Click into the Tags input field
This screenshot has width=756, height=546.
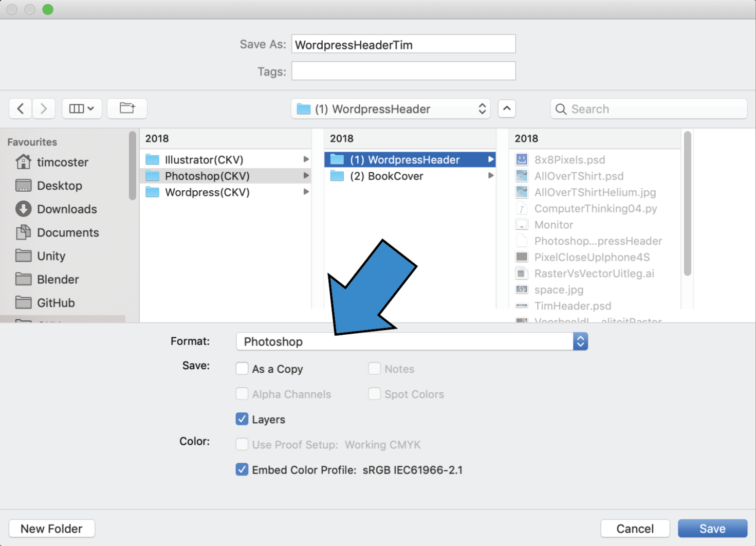click(x=403, y=71)
